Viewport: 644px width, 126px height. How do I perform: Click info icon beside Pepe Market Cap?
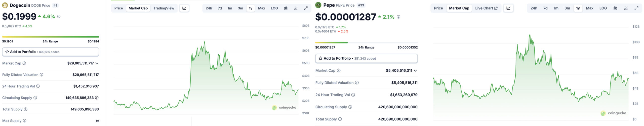point(339,70)
